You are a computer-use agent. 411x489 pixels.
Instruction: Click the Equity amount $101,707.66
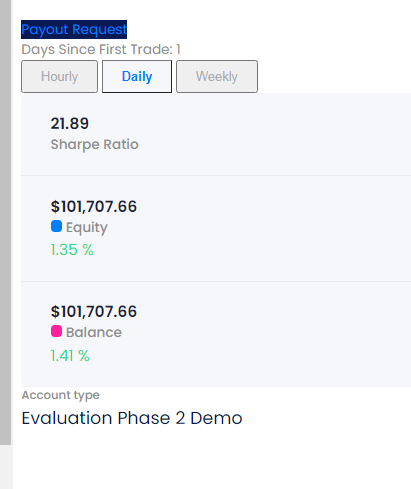coord(94,206)
